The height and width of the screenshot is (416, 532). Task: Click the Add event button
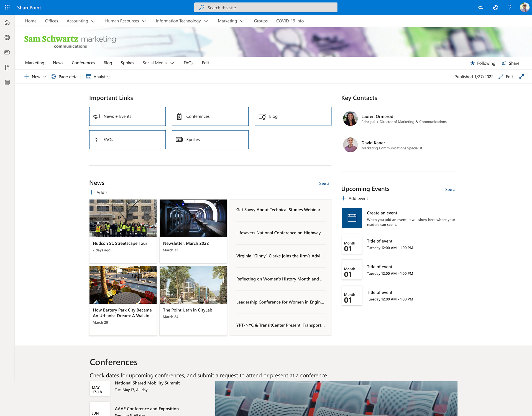[x=355, y=198]
